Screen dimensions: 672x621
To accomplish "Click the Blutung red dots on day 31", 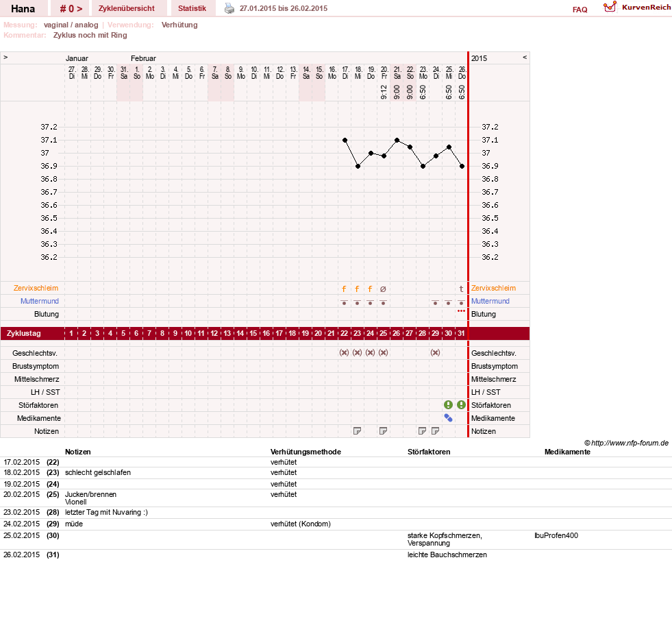I will pos(461,311).
